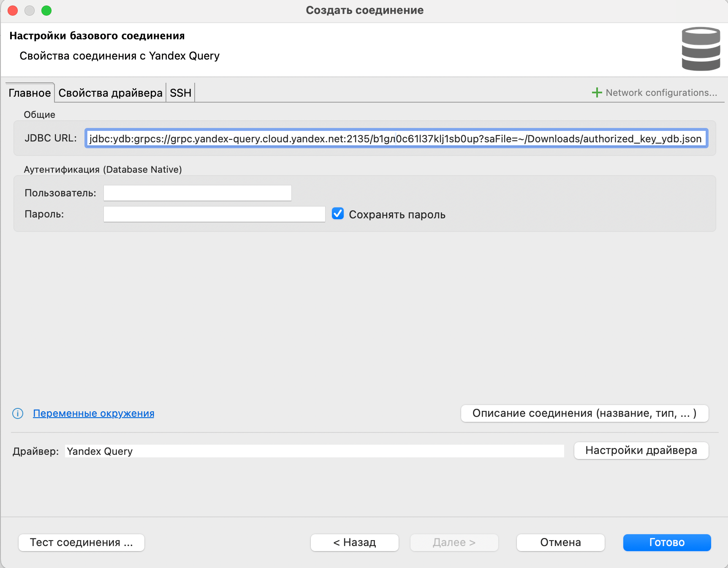
Task: Toggle the Сохранять пароль checkbox
Action: (338, 214)
